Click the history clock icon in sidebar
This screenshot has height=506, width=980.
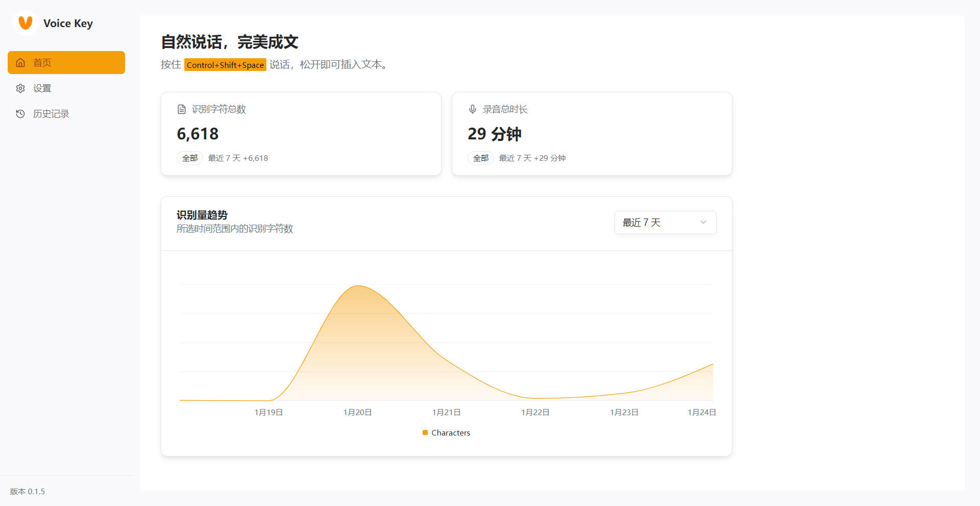pos(20,114)
